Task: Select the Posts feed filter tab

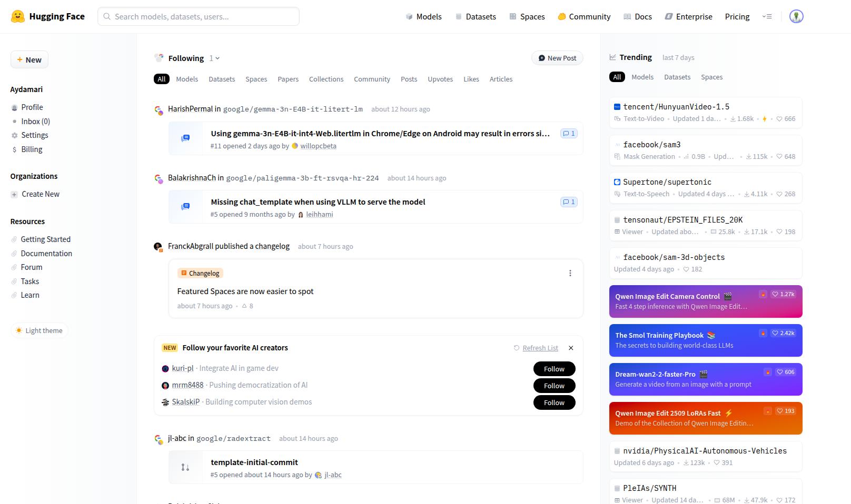Action: (x=409, y=79)
